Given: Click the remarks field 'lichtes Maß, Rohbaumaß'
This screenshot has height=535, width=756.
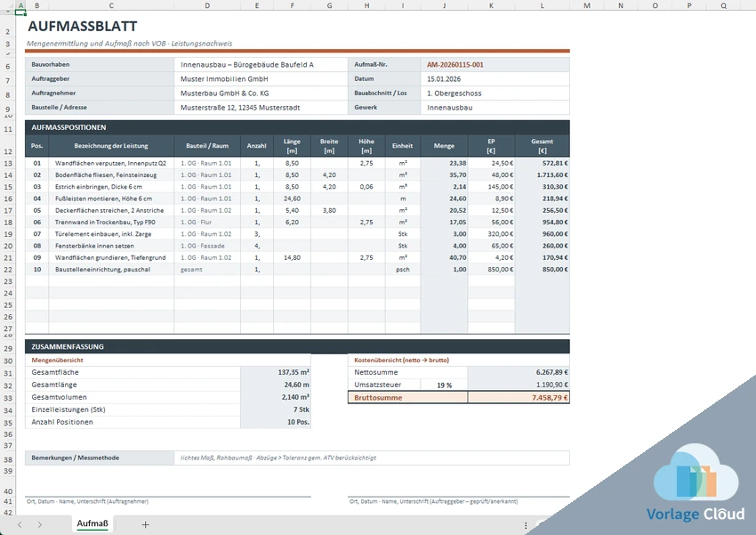Looking at the screenshot, I should [372, 458].
